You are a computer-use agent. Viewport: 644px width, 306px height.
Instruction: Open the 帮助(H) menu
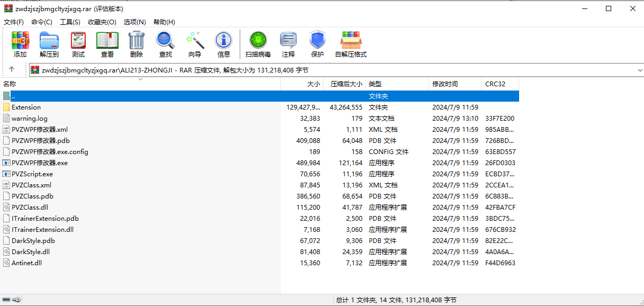click(164, 22)
